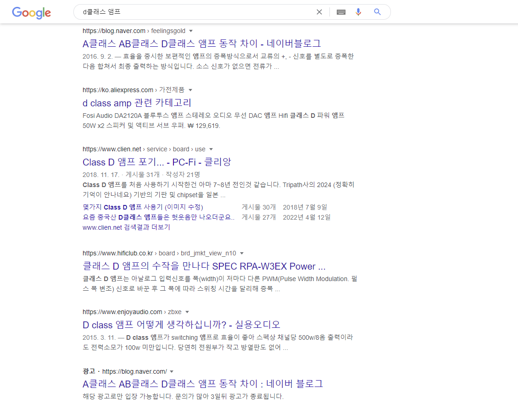
Task: Click the 광고 label on ad result
Action: [x=89, y=371]
